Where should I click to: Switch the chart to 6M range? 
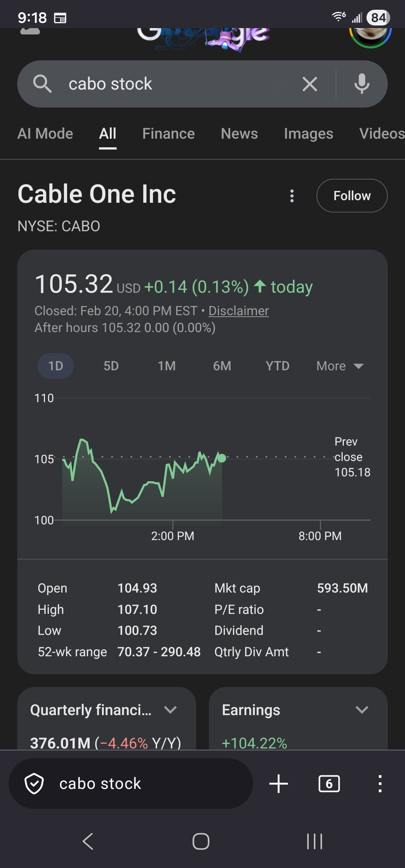(222, 366)
